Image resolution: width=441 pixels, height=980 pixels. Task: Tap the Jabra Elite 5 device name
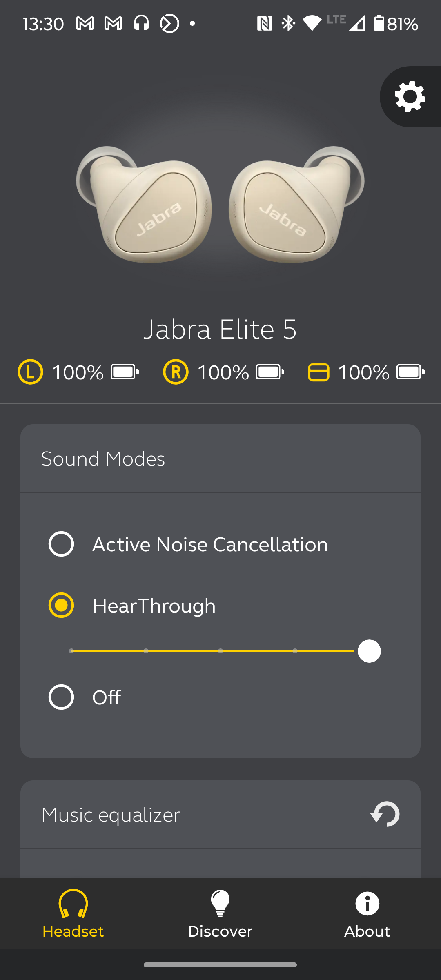point(220,329)
